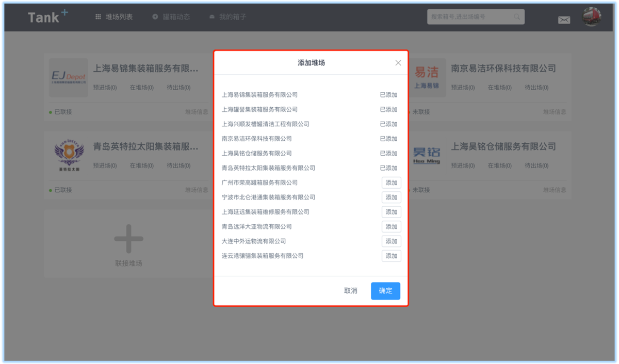619x364 pixels.
Task: Open 堆场信息 on 上海昊铭 card
Action: [x=555, y=190]
